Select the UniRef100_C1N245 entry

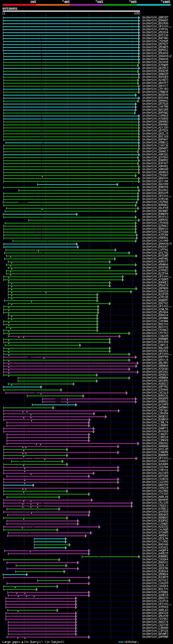[155, 336]
